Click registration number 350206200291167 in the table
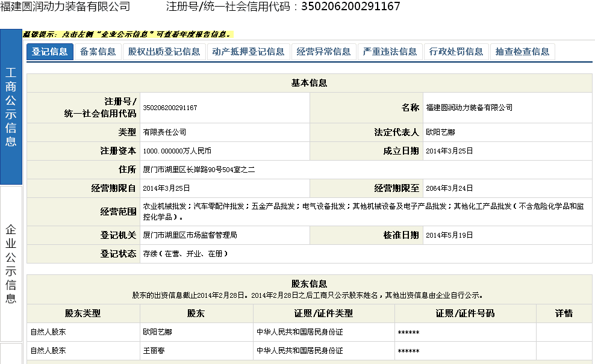 coord(170,108)
